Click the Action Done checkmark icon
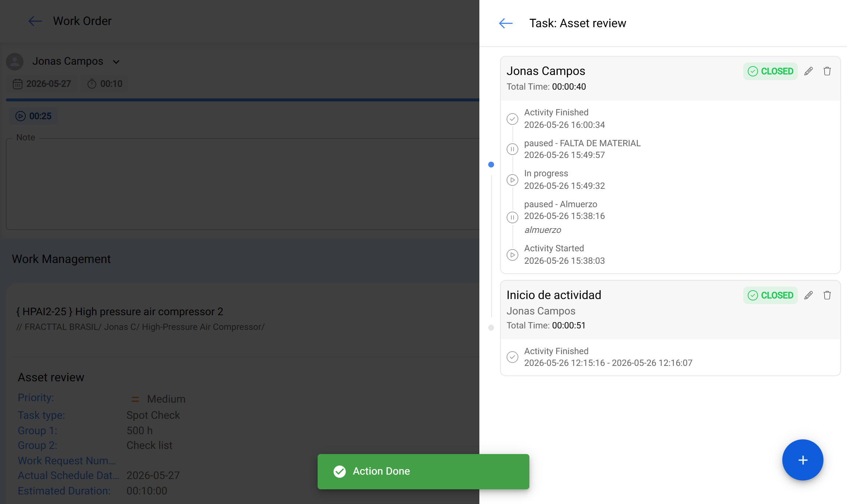The image size is (847, 504). pyautogui.click(x=340, y=471)
